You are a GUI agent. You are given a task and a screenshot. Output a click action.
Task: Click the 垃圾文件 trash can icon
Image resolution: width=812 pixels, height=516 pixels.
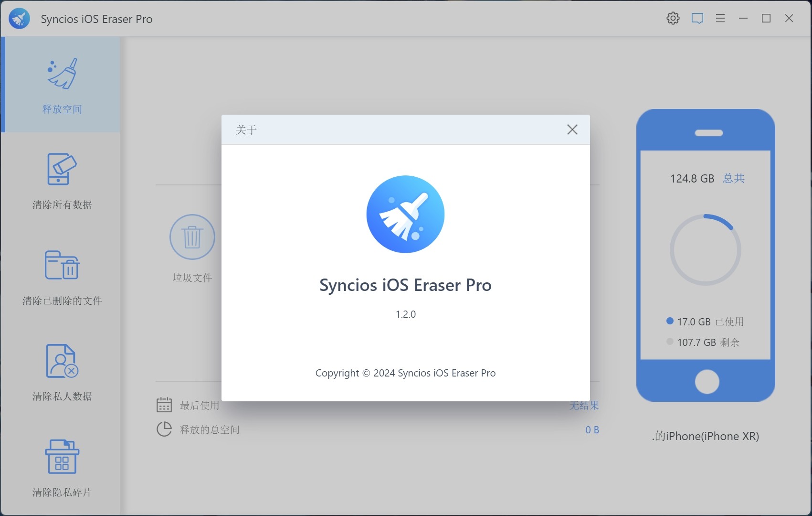click(x=192, y=237)
